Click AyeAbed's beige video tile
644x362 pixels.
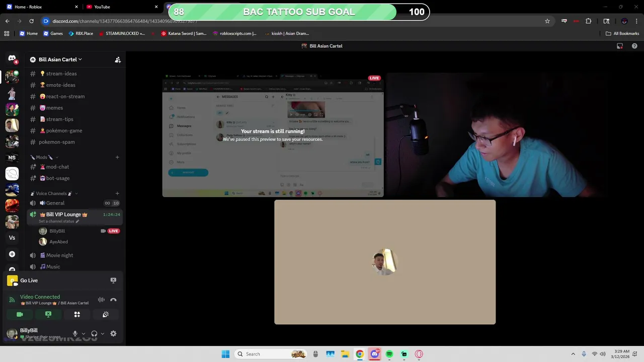385,262
